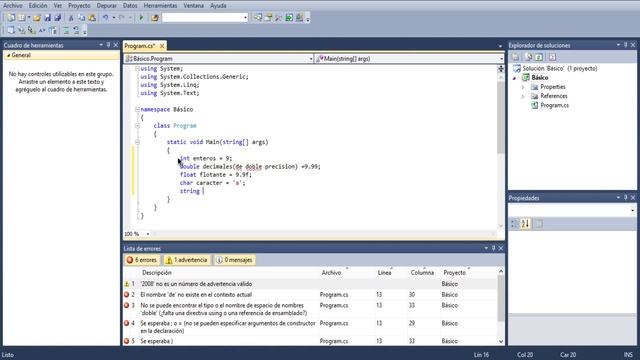The height and width of the screenshot is (360, 640).
Task: Click the Copy toolbar icon
Action: 82,18
